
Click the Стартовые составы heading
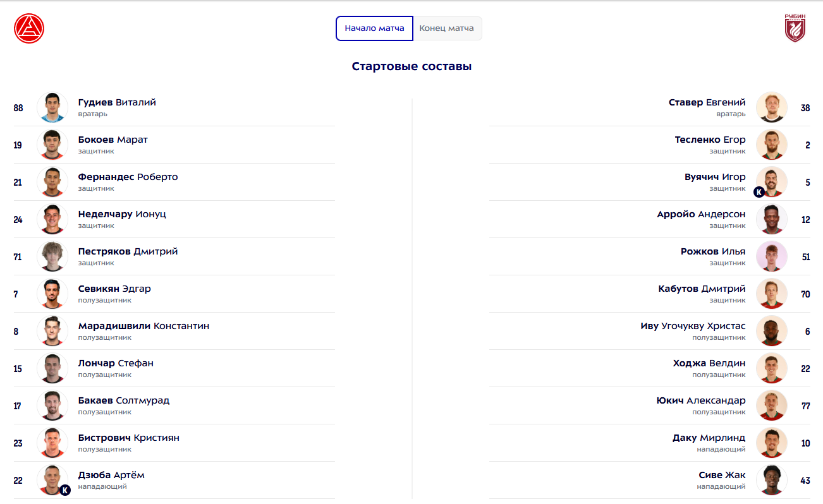point(411,66)
